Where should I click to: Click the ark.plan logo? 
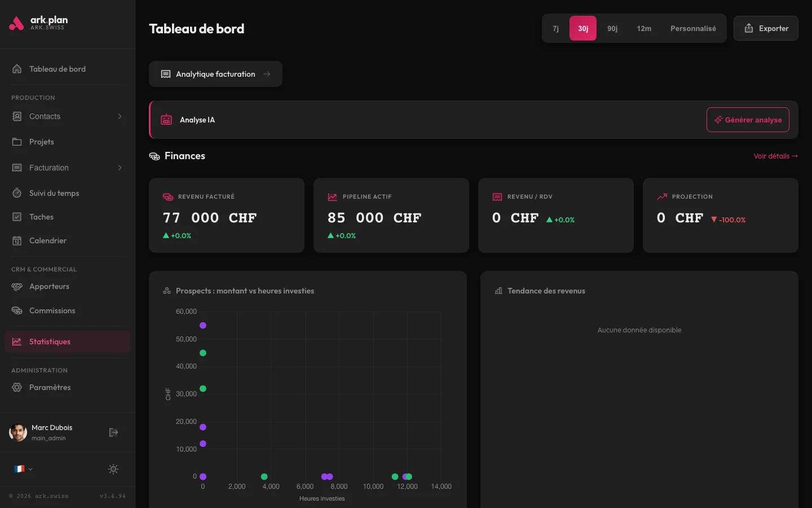[x=38, y=23]
